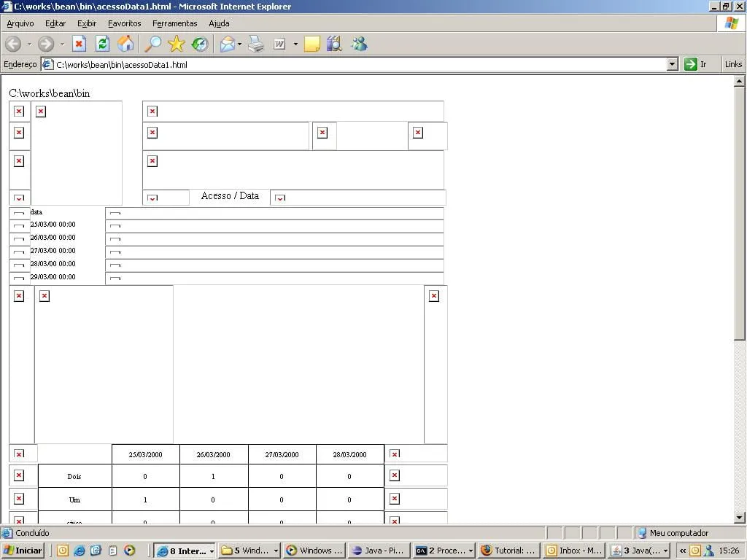Open the Editar menu
This screenshot has width=747, height=560.
(x=55, y=23)
